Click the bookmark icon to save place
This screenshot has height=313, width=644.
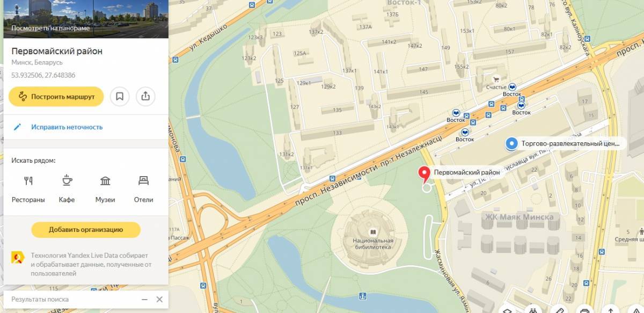click(120, 97)
